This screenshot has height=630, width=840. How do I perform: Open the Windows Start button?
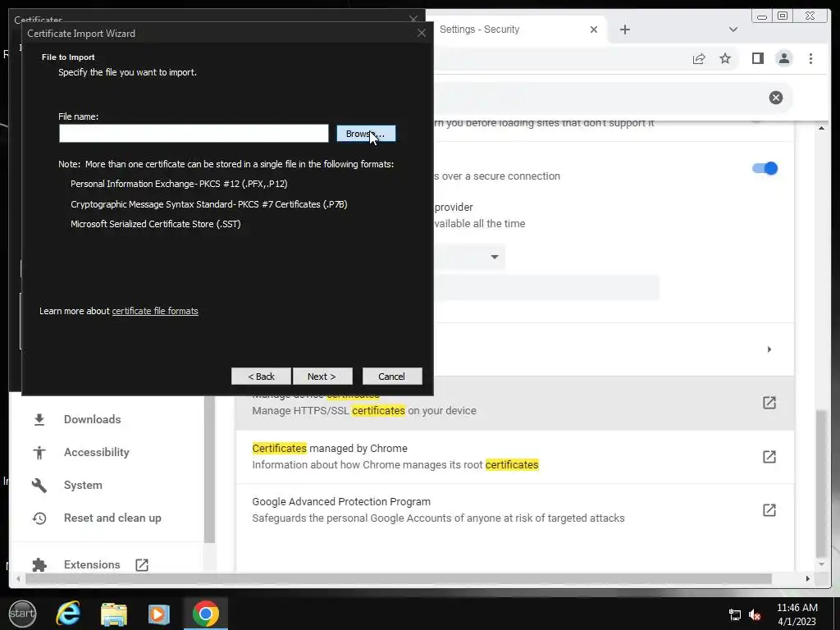[22, 614]
